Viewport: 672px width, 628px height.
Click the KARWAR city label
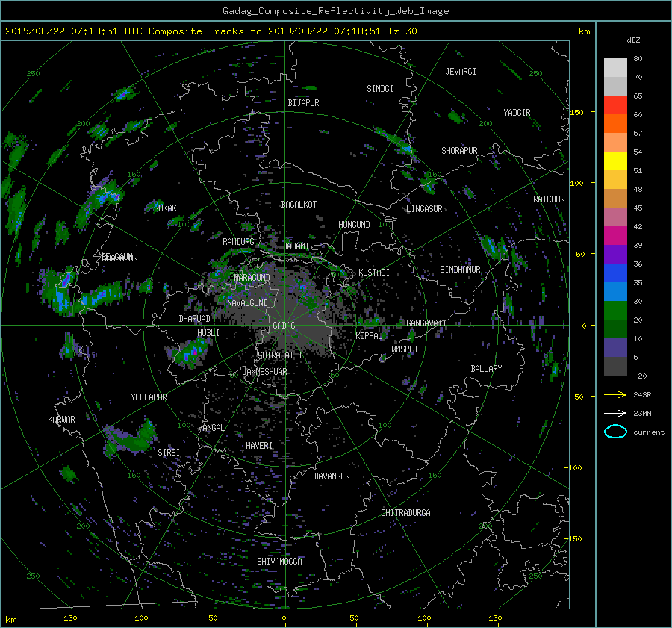[61, 420]
